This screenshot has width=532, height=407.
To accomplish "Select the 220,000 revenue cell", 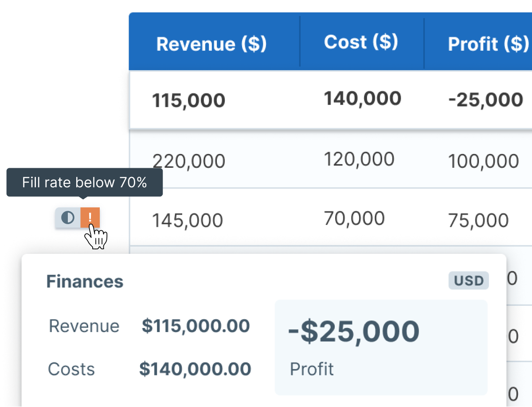I will tap(189, 161).
